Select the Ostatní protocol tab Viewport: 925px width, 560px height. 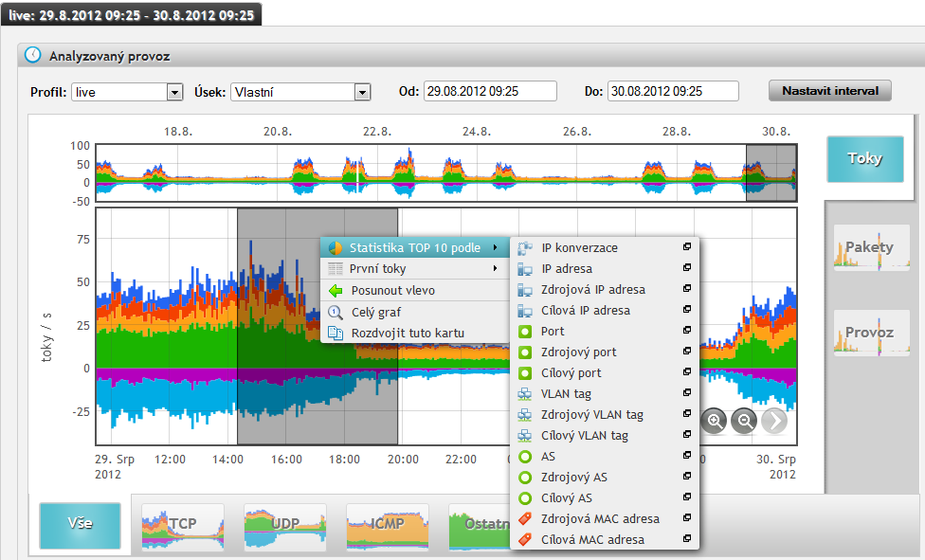(479, 527)
